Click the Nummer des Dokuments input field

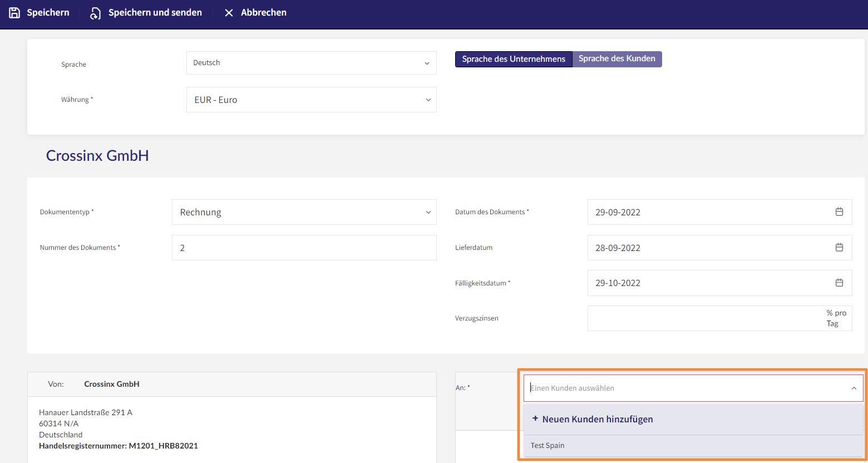304,248
